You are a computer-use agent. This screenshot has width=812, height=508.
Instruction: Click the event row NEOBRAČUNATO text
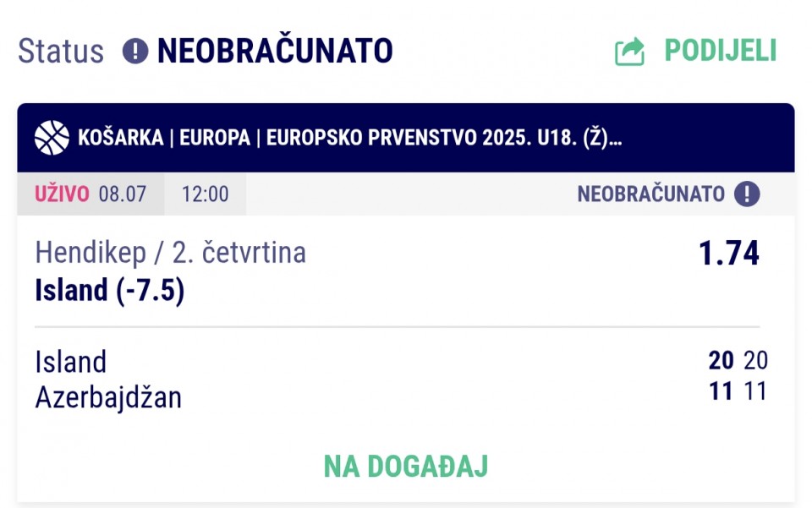point(651,194)
